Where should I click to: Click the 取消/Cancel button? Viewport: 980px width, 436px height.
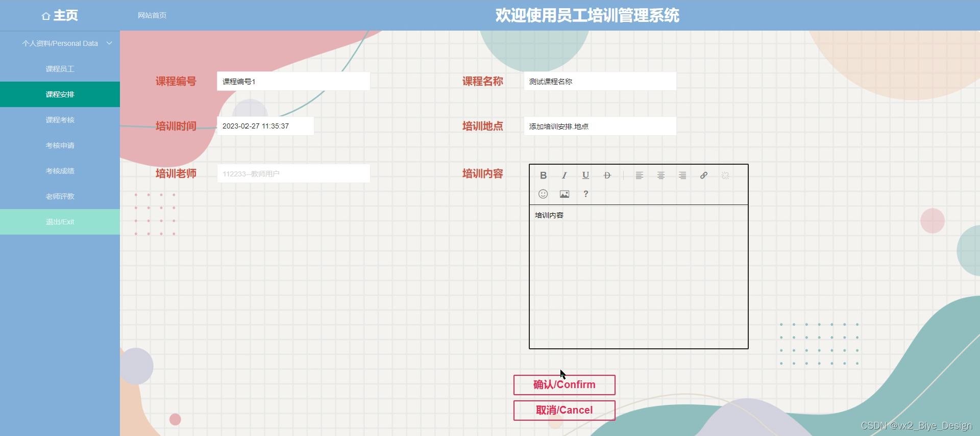[x=565, y=411]
